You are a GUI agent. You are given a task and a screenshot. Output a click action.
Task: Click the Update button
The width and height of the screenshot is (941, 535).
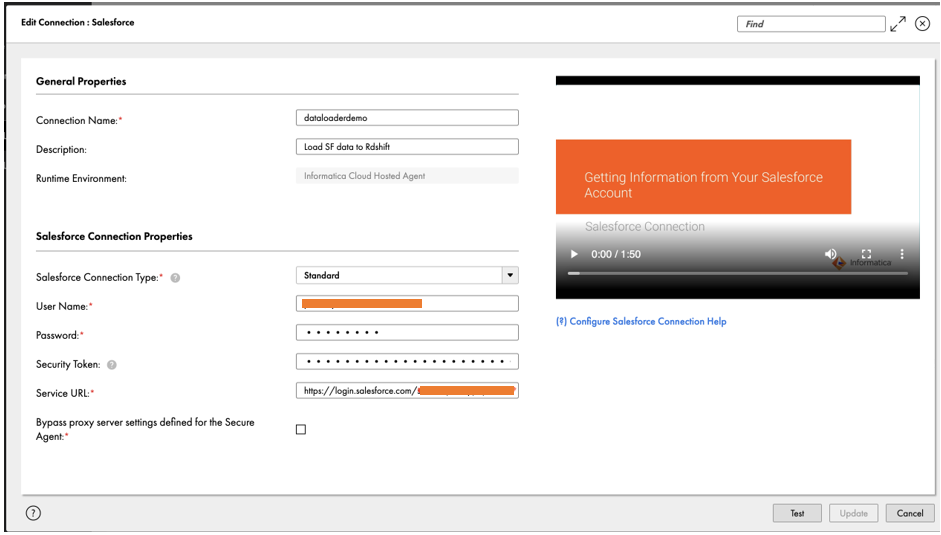tap(853, 513)
